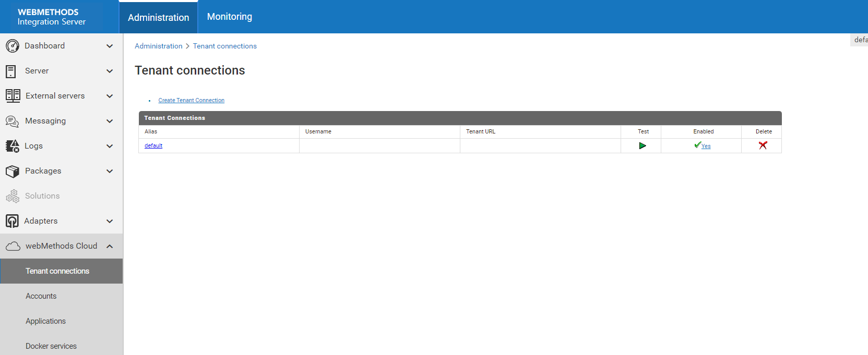Click the Packages box icon
Viewport: 868px width, 355px height.
13,171
